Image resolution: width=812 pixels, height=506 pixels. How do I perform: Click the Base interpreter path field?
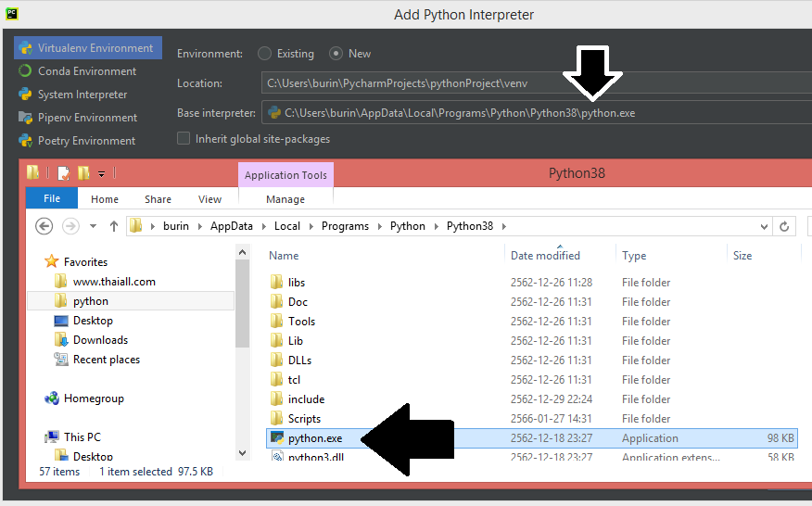tap(537, 113)
